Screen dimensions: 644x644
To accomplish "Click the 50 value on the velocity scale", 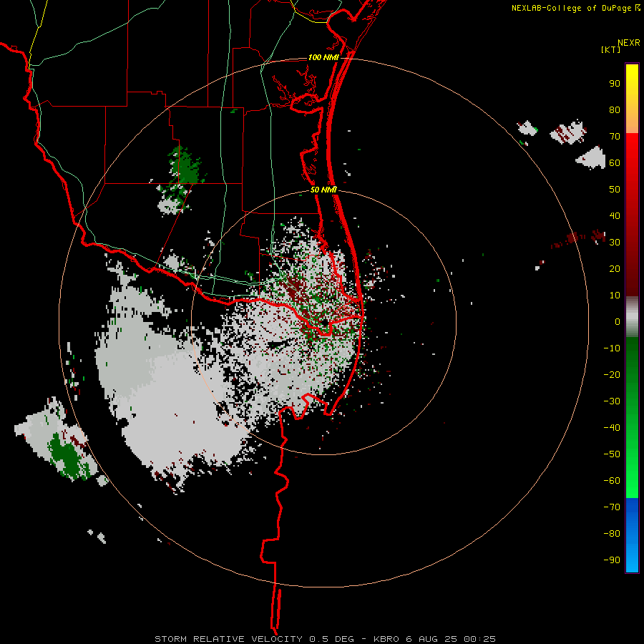I will [x=615, y=190].
